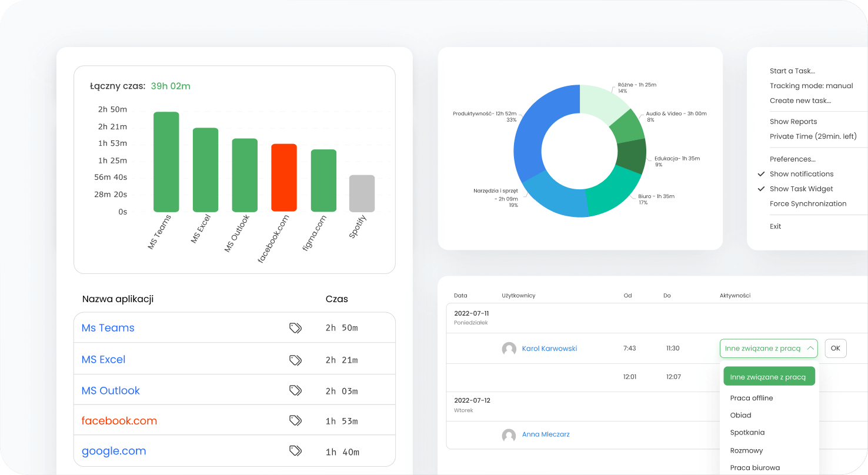Toggle the Show notifications checkmark option
Viewport: 868px width, 475px height.
(x=802, y=174)
